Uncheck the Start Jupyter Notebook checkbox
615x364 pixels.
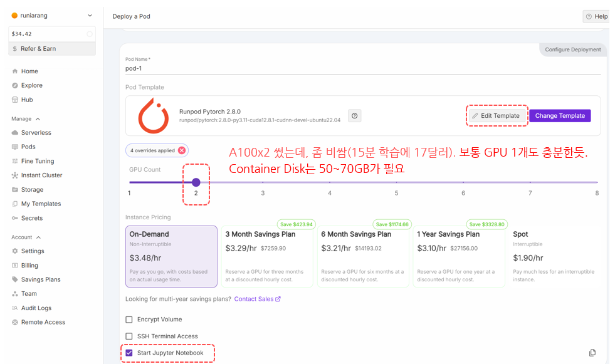tap(129, 353)
